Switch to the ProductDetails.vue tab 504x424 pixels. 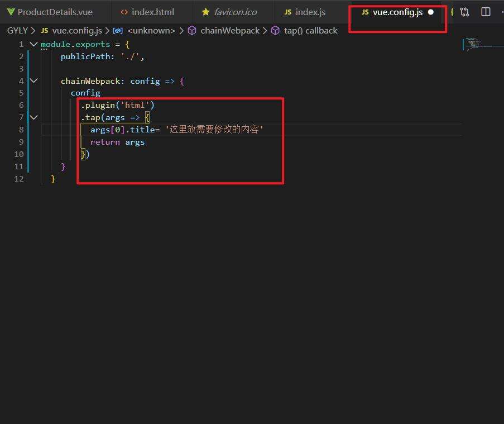click(50, 12)
